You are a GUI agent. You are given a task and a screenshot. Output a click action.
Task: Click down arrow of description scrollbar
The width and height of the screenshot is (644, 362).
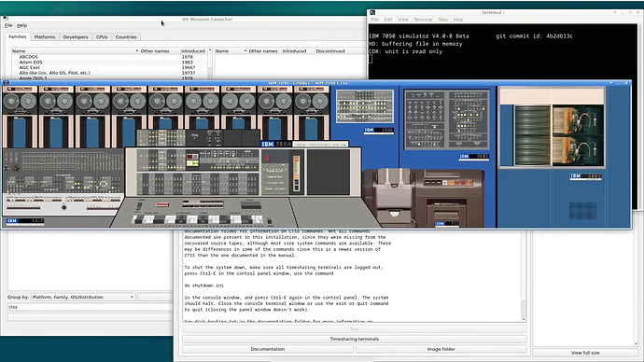pyautogui.click(x=524, y=319)
